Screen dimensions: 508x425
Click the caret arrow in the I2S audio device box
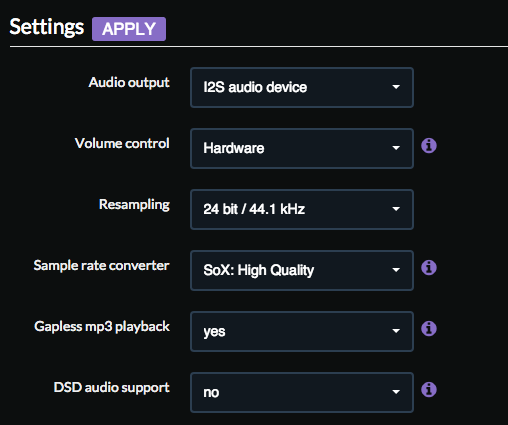pos(396,87)
